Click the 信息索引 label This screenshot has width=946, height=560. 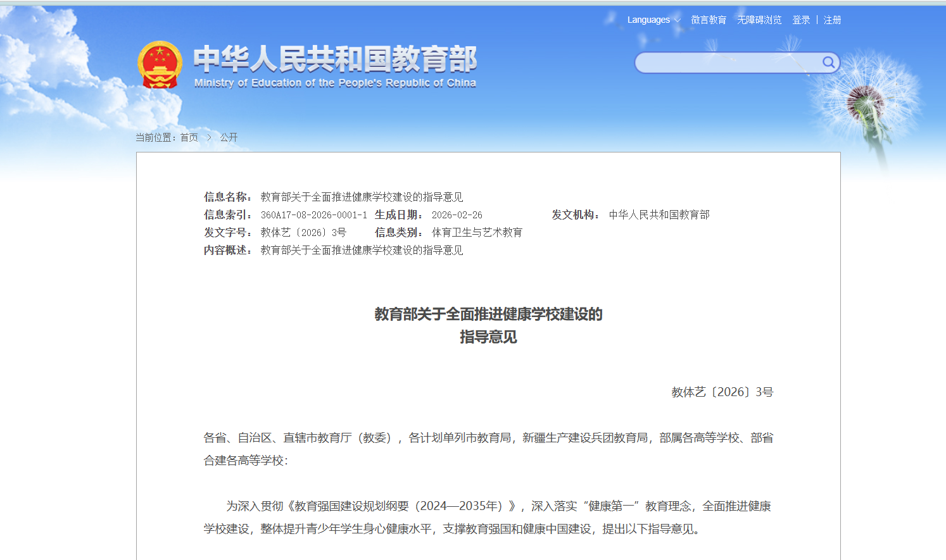[x=229, y=215]
